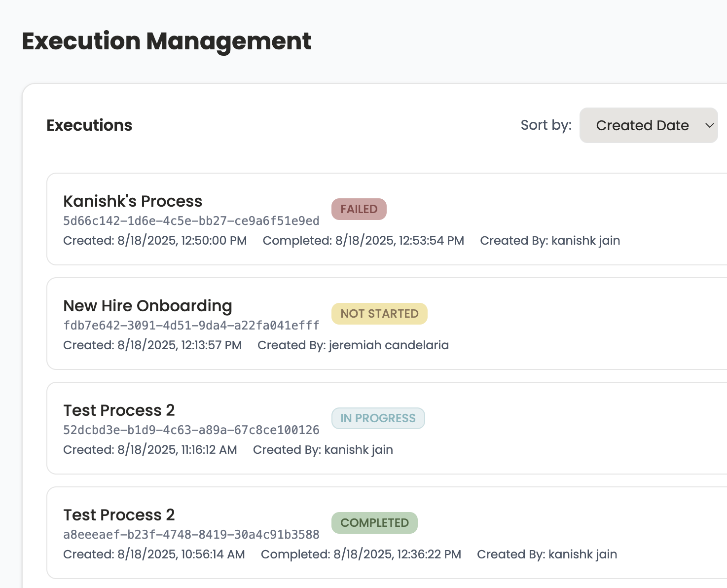Click the Created Date dropdown chevron
The image size is (727, 588).
[709, 125]
